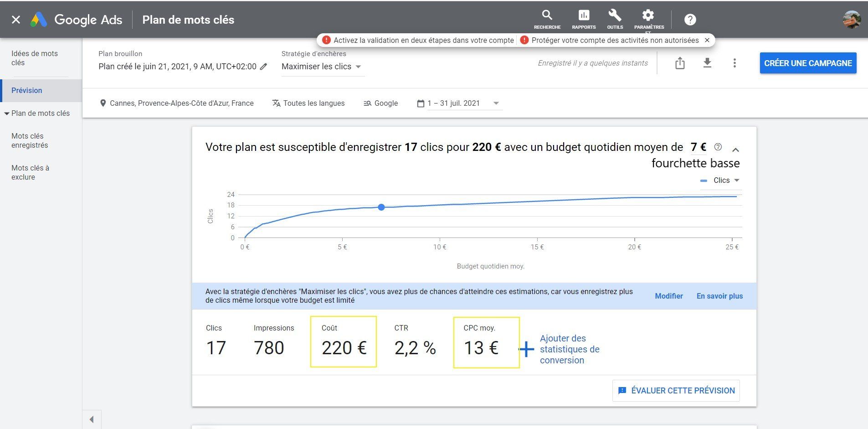Dismiss the security notification banner
868x429 pixels.
pos(707,40)
